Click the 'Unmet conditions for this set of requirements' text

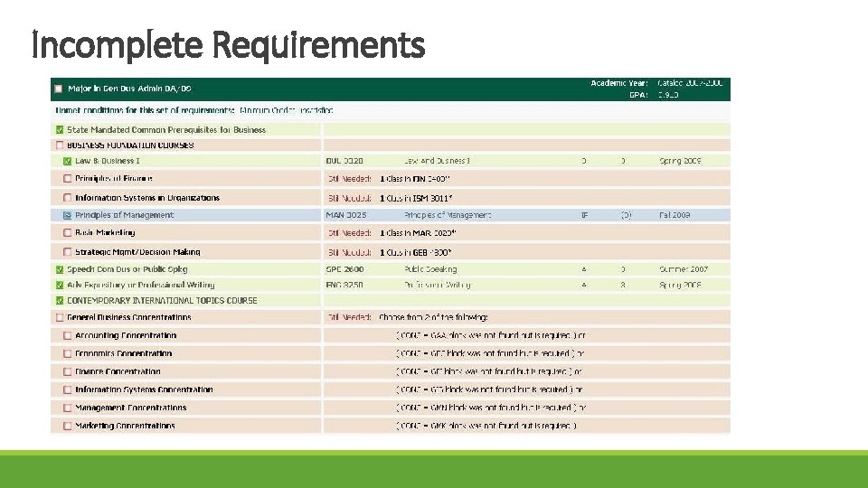[145, 110]
